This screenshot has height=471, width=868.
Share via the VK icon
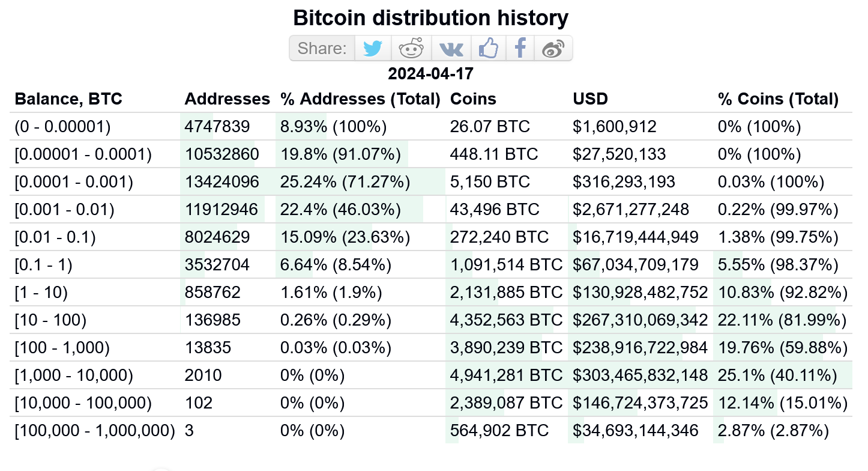[451, 48]
